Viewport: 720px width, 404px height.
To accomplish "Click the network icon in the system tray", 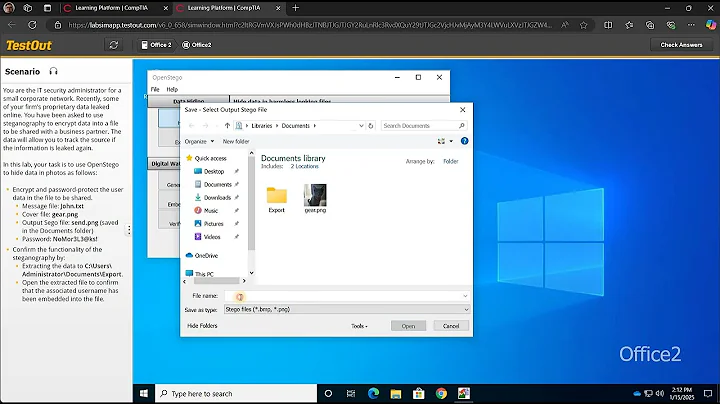I will click(x=648, y=393).
